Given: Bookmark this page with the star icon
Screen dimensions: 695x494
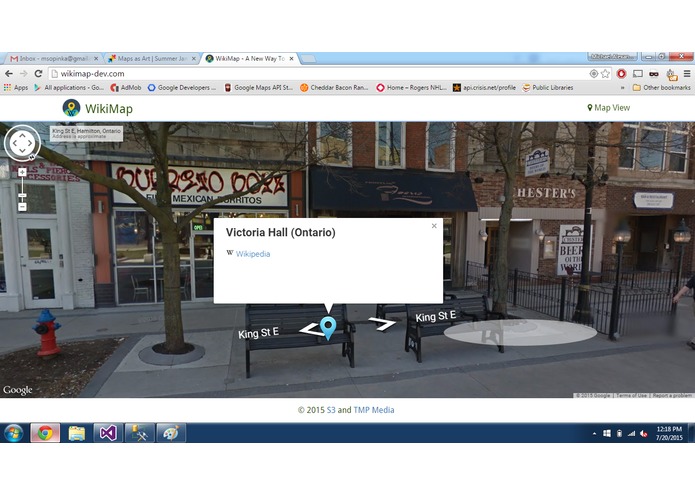Looking at the screenshot, I should pyautogui.click(x=605, y=74).
